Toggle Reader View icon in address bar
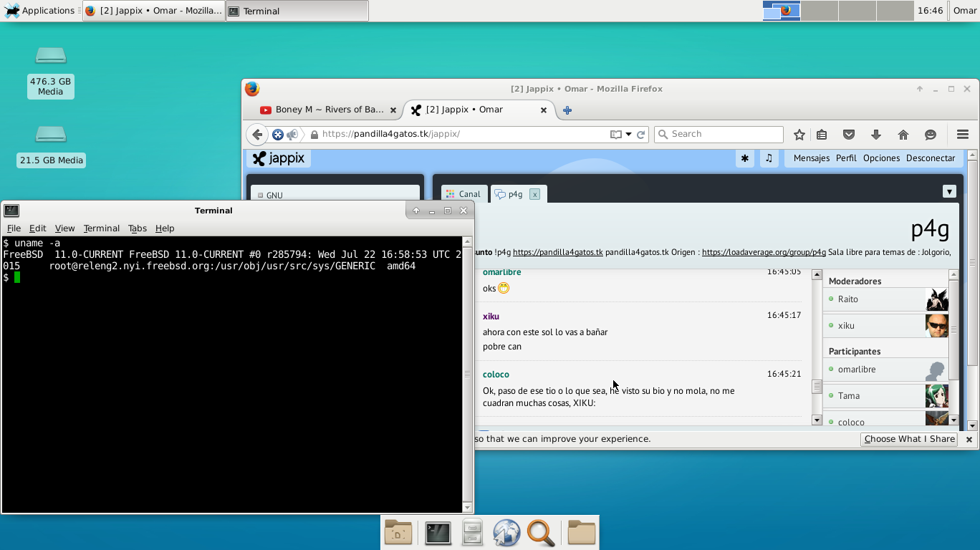 (615, 135)
